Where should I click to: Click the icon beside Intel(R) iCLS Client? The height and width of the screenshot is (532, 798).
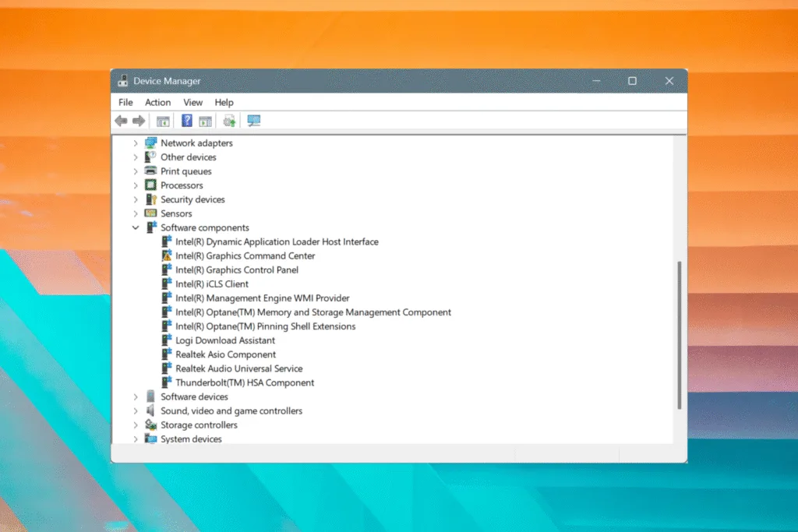167,284
